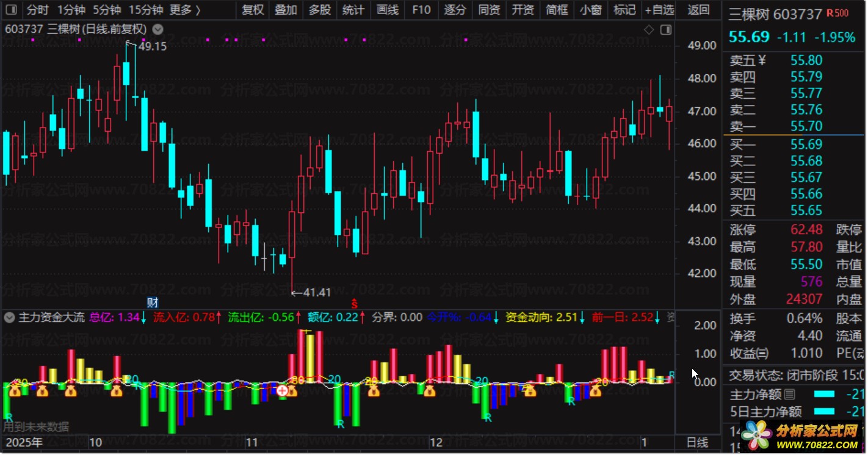This screenshot has height=455, width=868.
Task: Click the 5日主力净额 row label
Action: click(x=765, y=412)
